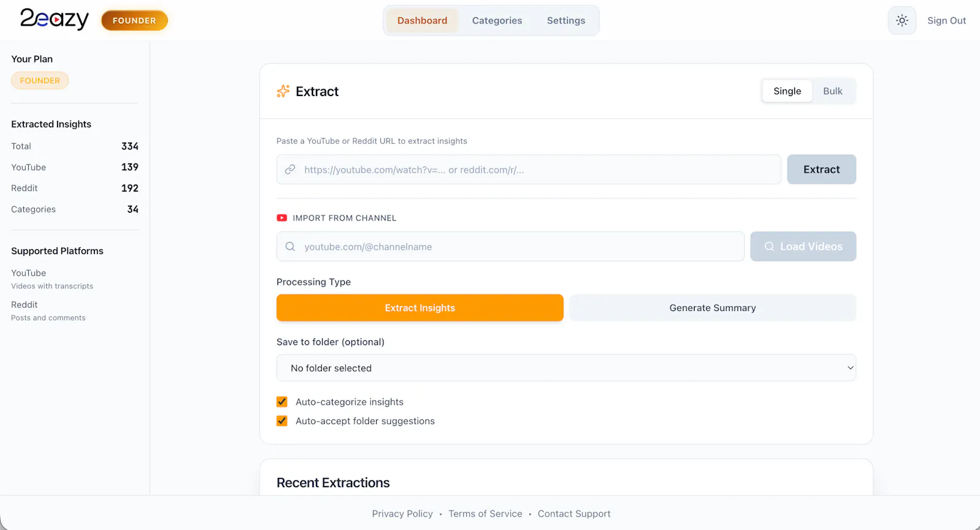The image size is (980, 530).
Task: Click the 2eazy logo
Action: click(x=55, y=19)
